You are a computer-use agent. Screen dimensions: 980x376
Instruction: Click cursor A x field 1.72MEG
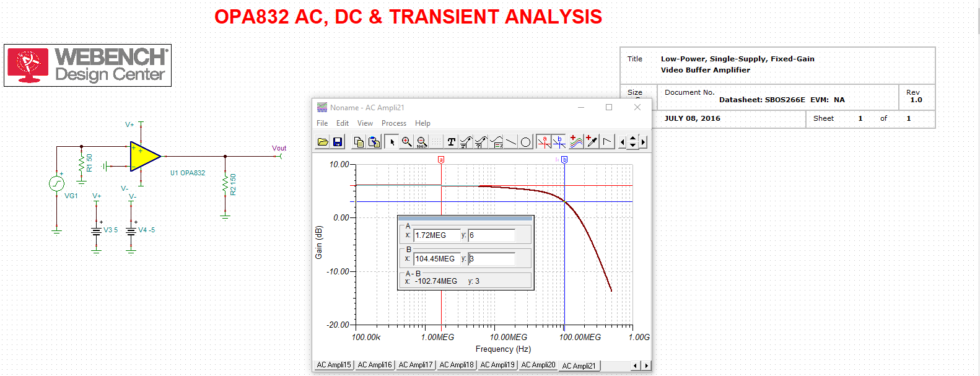[x=437, y=235]
